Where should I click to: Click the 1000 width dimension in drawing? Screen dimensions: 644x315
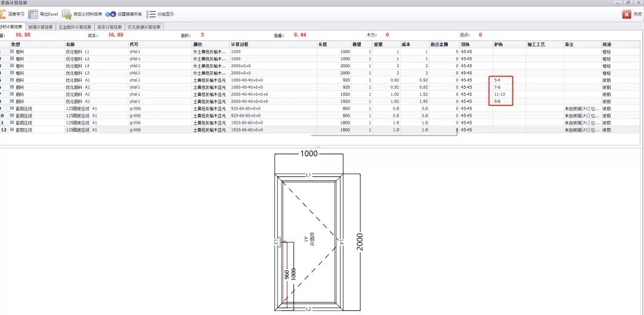[309, 153]
